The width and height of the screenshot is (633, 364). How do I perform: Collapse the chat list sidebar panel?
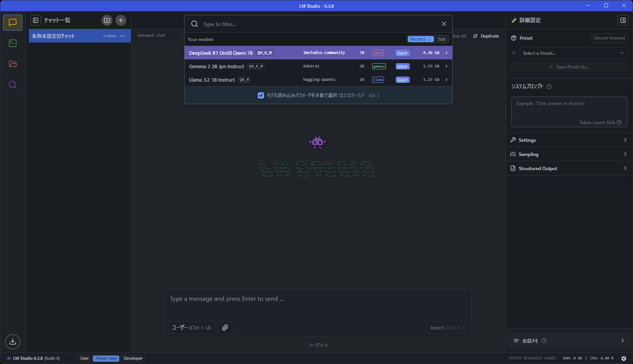click(x=36, y=20)
